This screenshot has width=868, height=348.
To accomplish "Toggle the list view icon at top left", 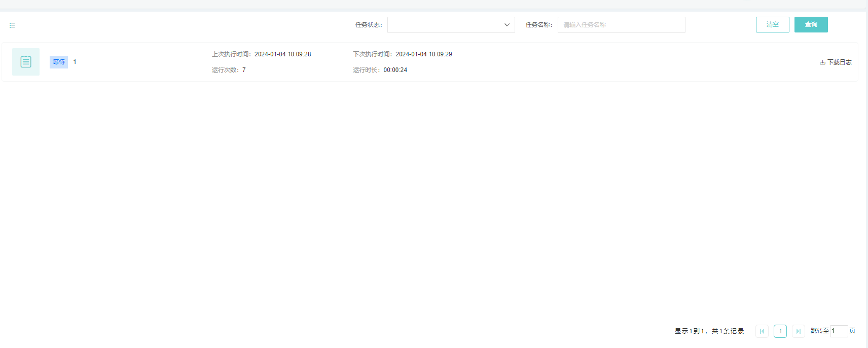I will [12, 25].
